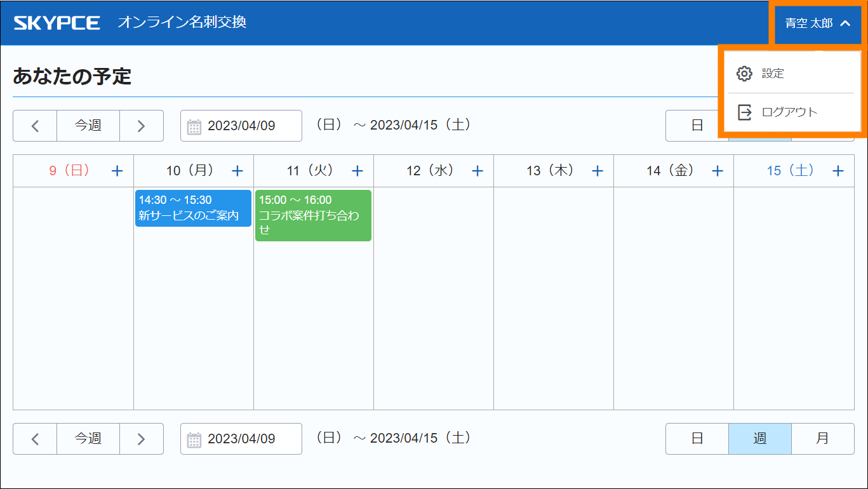Open the green コラボ案件打ち合わせ event
868x489 pixels.
tap(313, 216)
